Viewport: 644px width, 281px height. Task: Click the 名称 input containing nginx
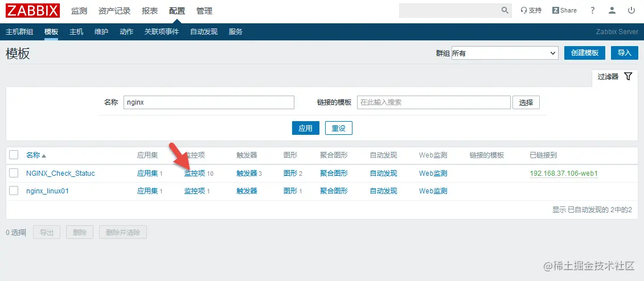(209, 102)
